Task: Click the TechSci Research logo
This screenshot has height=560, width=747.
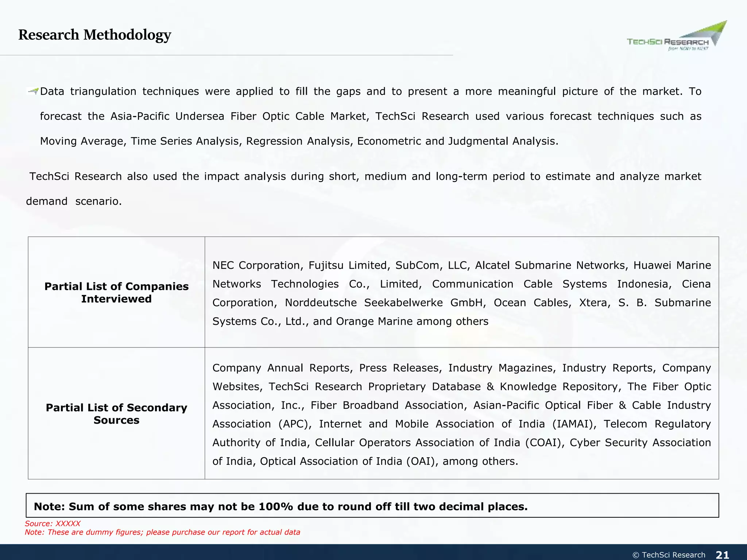Action: tap(677, 36)
